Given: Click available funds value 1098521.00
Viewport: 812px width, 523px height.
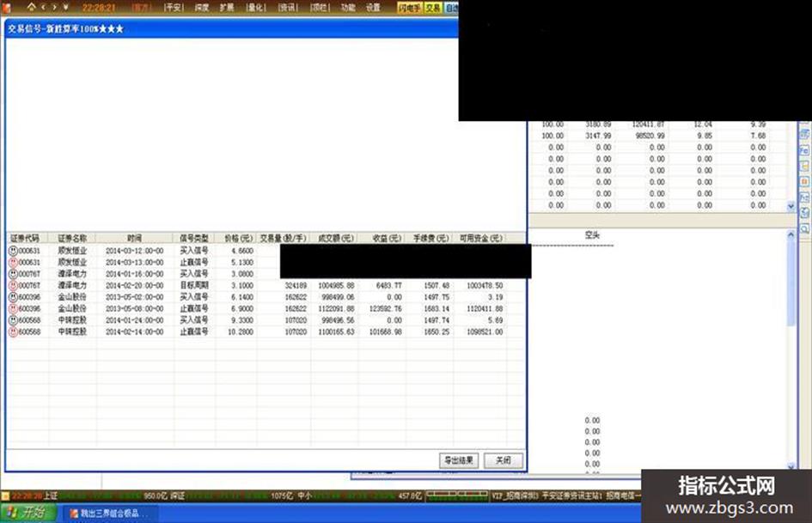Looking at the screenshot, I should click(x=485, y=332).
